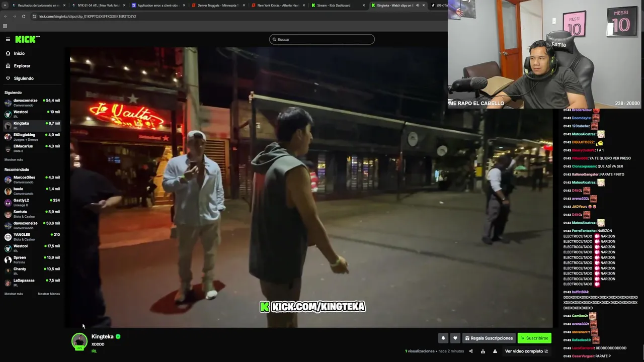Click the download clip icon
This screenshot has width=644, height=362.
click(x=483, y=351)
